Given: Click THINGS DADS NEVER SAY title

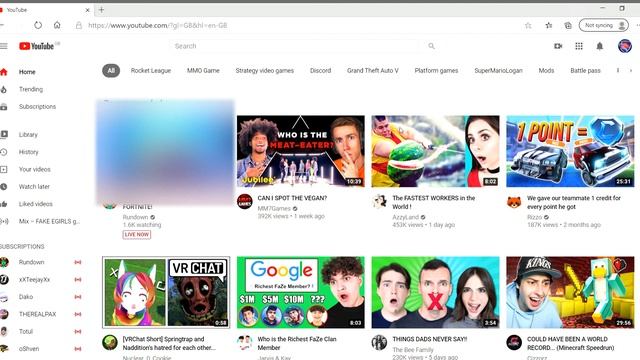Looking at the screenshot, I should [x=430, y=339].
